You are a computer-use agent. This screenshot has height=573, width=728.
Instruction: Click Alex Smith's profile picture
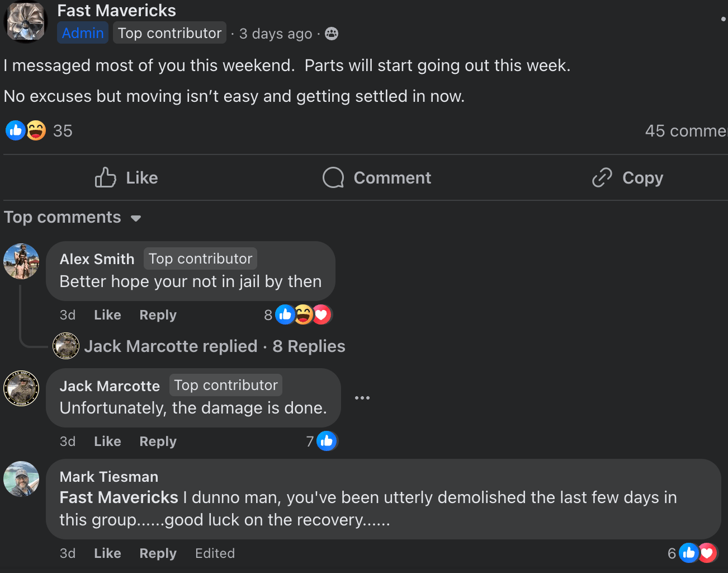click(21, 261)
